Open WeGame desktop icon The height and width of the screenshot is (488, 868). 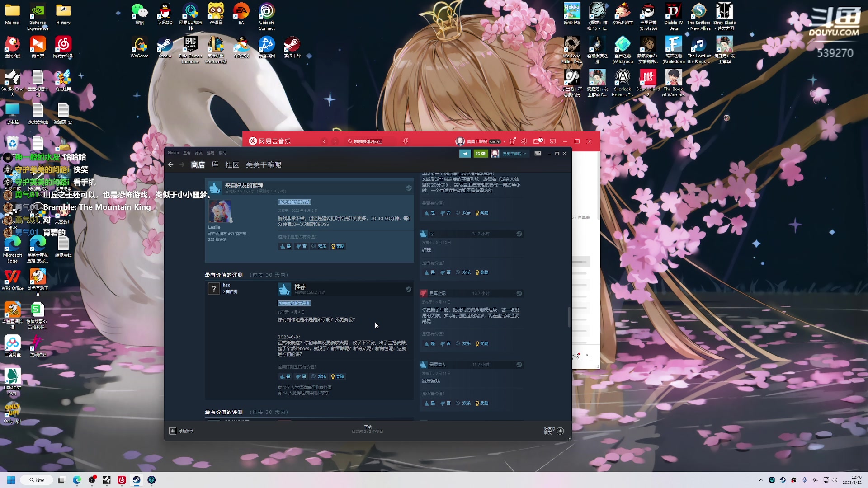[140, 47]
